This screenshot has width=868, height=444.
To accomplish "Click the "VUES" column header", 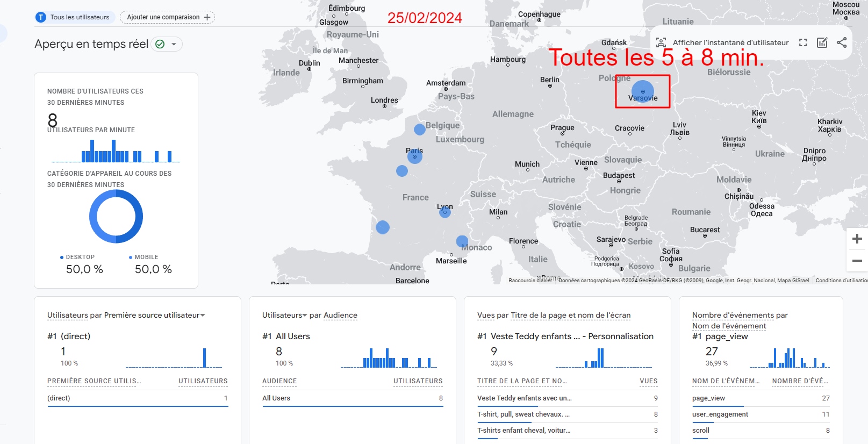I will coord(649,381).
